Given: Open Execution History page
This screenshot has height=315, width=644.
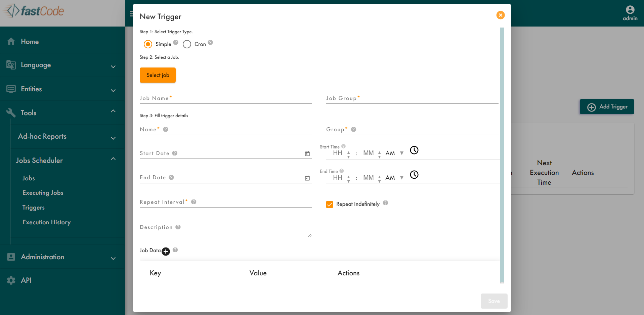Looking at the screenshot, I should pos(46,222).
